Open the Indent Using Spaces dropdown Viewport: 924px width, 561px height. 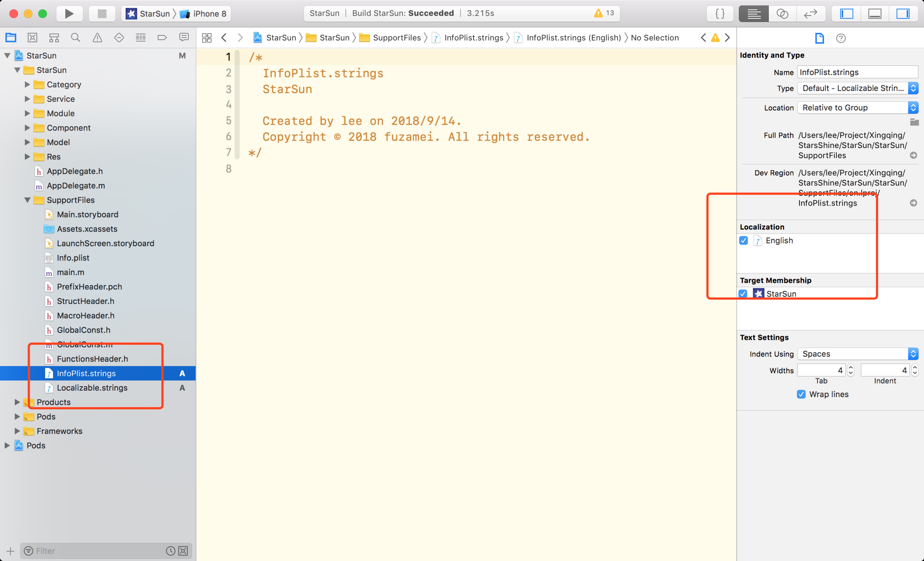(857, 354)
